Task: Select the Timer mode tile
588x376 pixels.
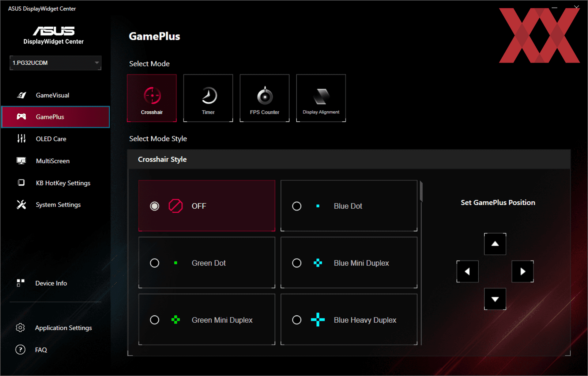Action: (x=208, y=98)
